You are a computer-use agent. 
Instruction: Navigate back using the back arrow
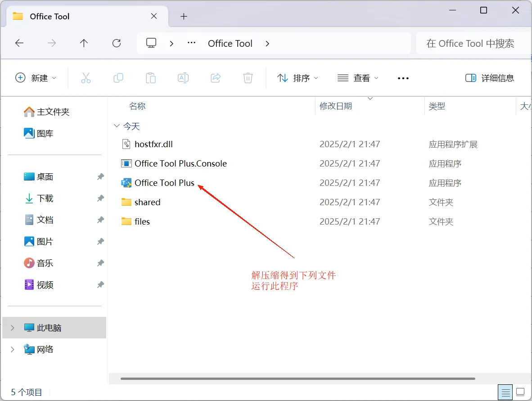click(19, 43)
